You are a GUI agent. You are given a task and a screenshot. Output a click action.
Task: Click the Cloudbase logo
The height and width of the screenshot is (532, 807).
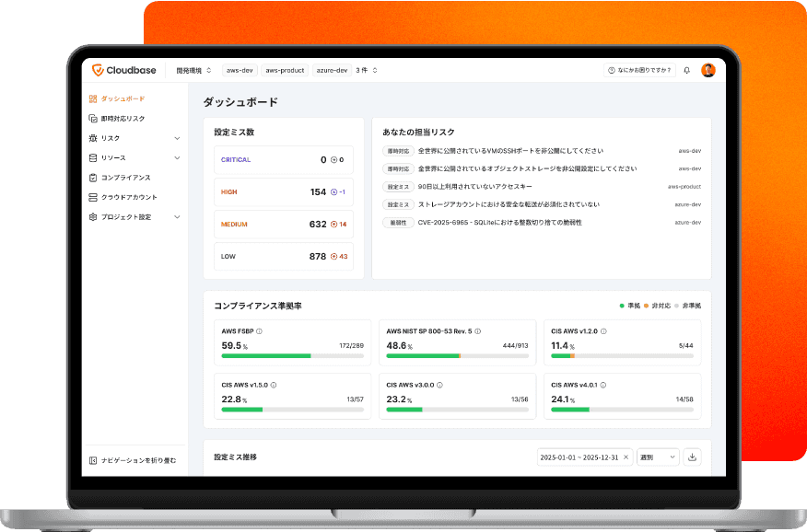tap(123, 71)
